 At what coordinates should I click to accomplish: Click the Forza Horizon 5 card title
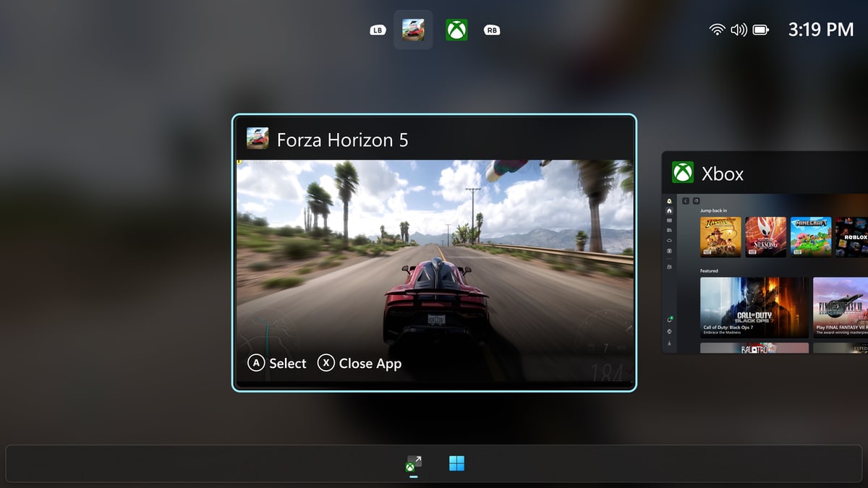coord(342,140)
